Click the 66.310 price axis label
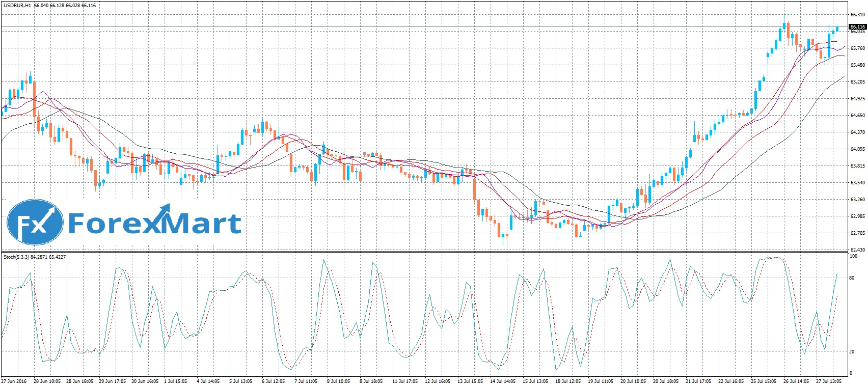 pyautogui.click(x=857, y=15)
